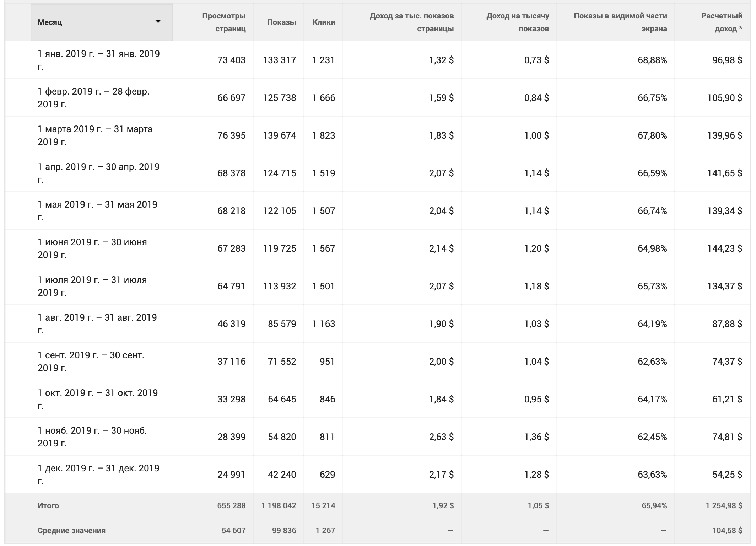Click Доход на тысячу показов header
This screenshot has width=756, height=546.
517,22
